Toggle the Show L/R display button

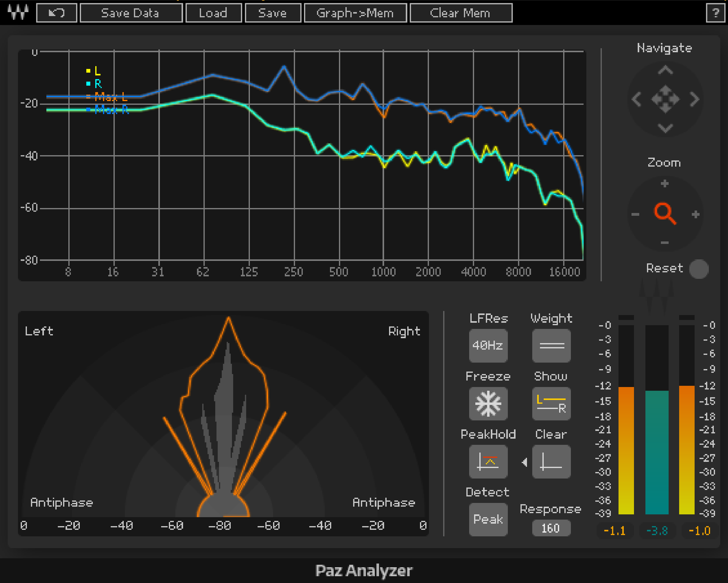coord(551,403)
